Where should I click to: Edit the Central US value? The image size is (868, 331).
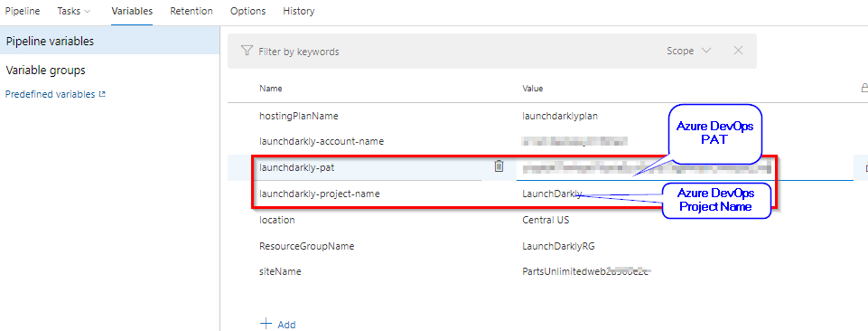click(x=546, y=220)
